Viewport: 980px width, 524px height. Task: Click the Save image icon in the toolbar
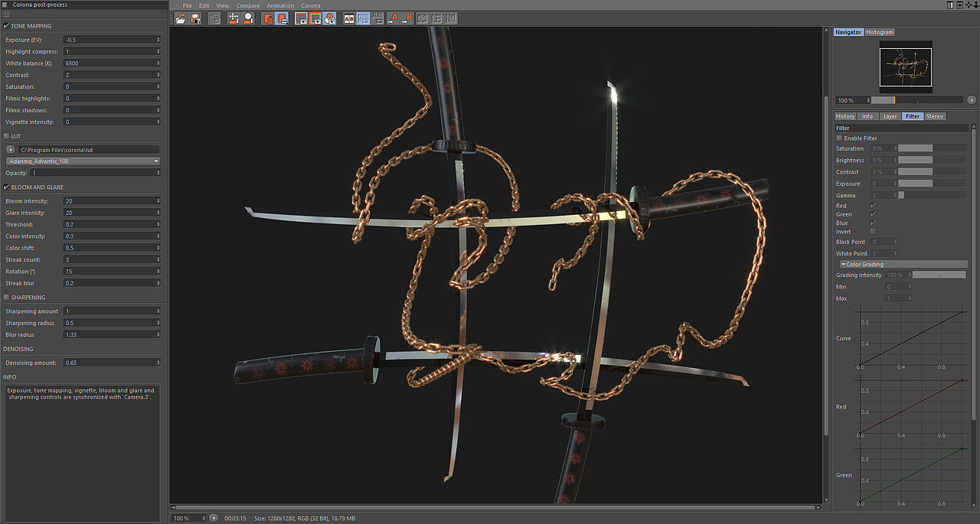click(195, 18)
